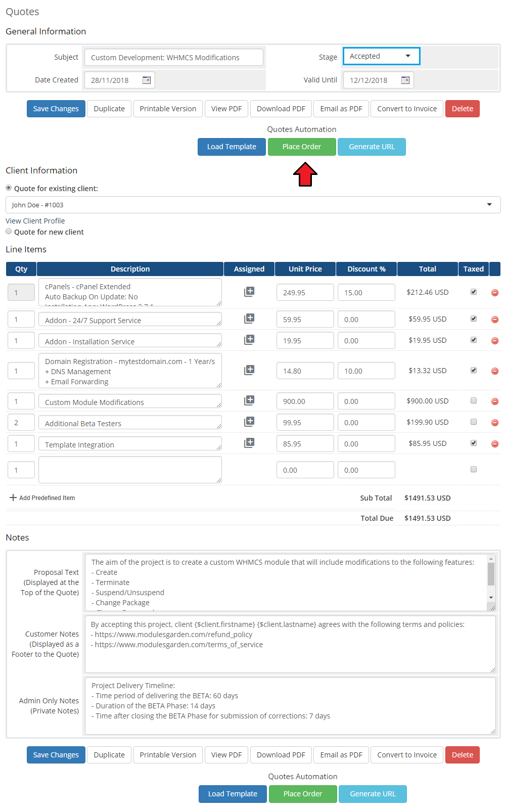Click bottom View PDF button

[x=226, y=755]
